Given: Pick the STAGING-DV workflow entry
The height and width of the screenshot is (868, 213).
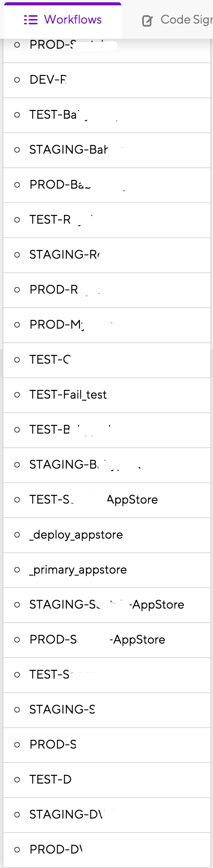Looking at the screenshot, I should 107,815.
